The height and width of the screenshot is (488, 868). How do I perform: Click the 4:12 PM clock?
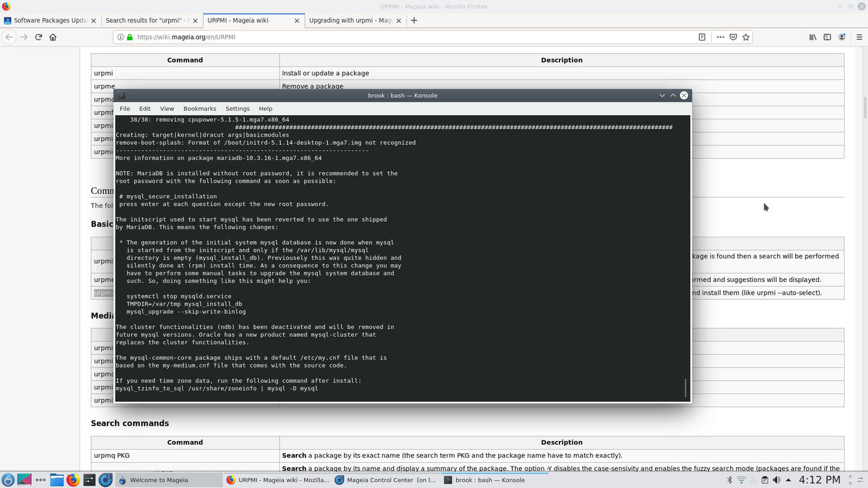tap(819, 480)
